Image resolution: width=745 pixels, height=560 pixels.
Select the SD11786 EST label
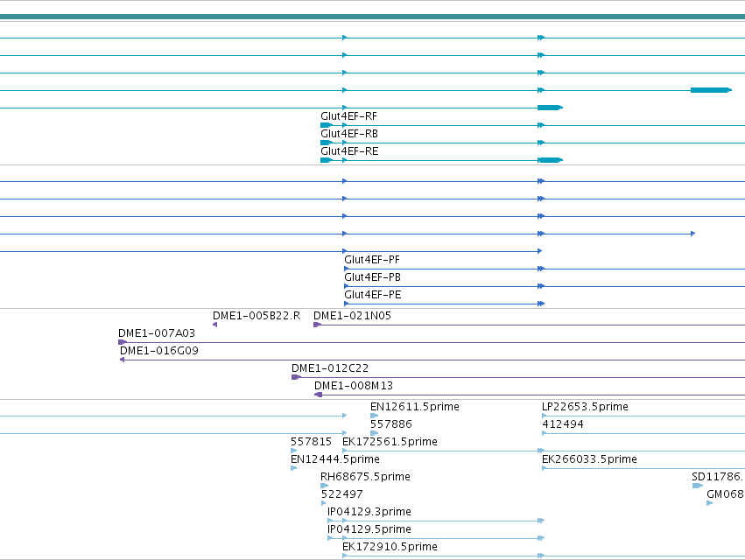[718, 478]
